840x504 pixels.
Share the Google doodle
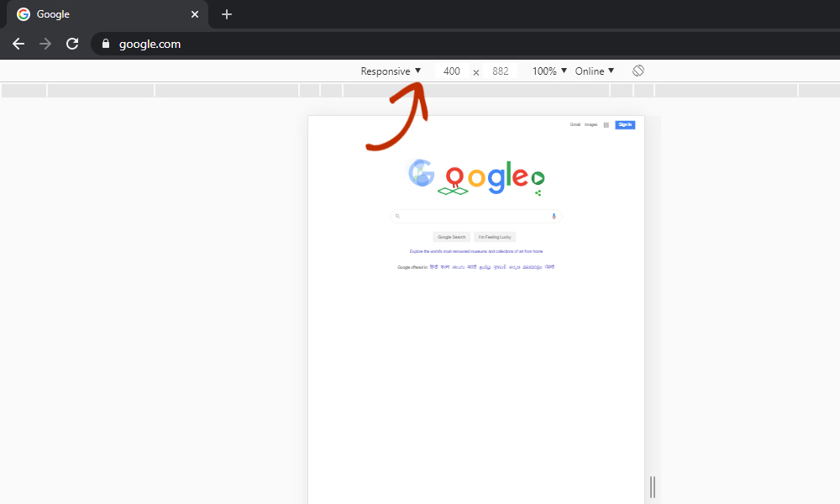pyautogui.click(x=538, y=193)
